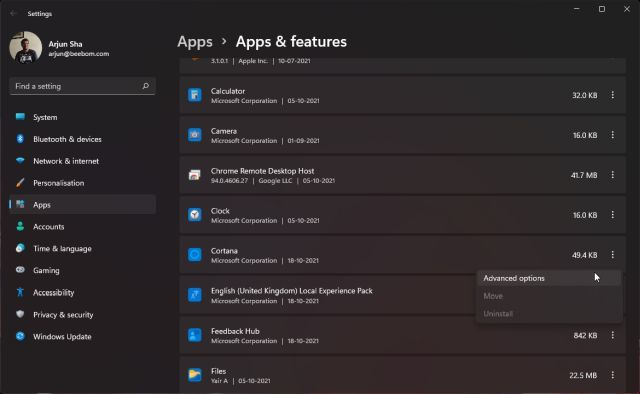Click the Clock app icon
This screenshot has height=394, width=640.
point(195,215)
